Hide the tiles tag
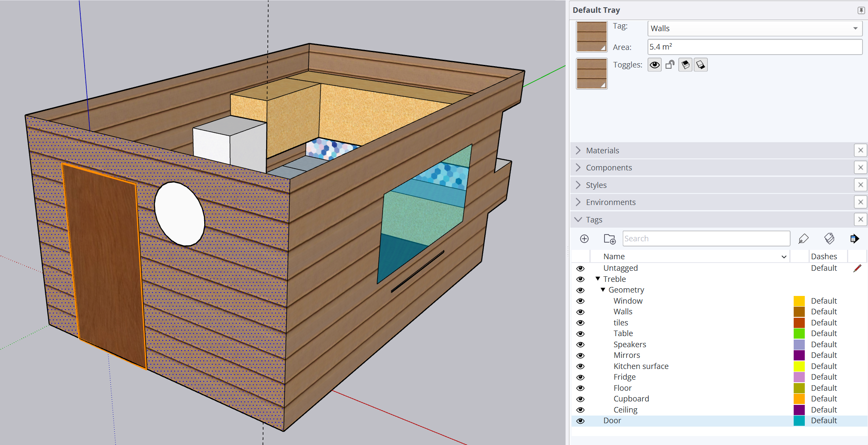 click(x=580, y=323)
